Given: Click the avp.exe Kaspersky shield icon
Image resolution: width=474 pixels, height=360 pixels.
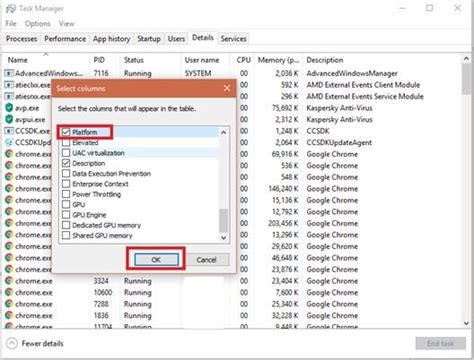Looking at the screenshot, I should click(x=9, y=108).
